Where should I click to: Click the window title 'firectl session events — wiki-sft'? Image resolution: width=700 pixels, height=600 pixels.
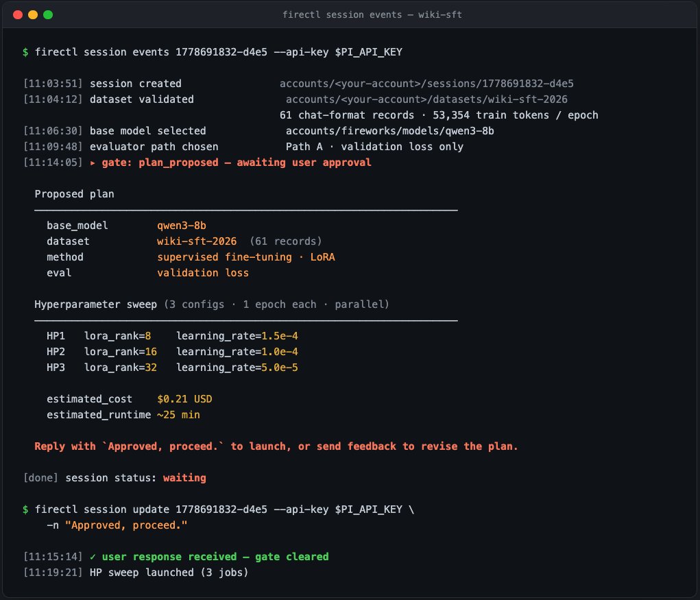(372, 14)
